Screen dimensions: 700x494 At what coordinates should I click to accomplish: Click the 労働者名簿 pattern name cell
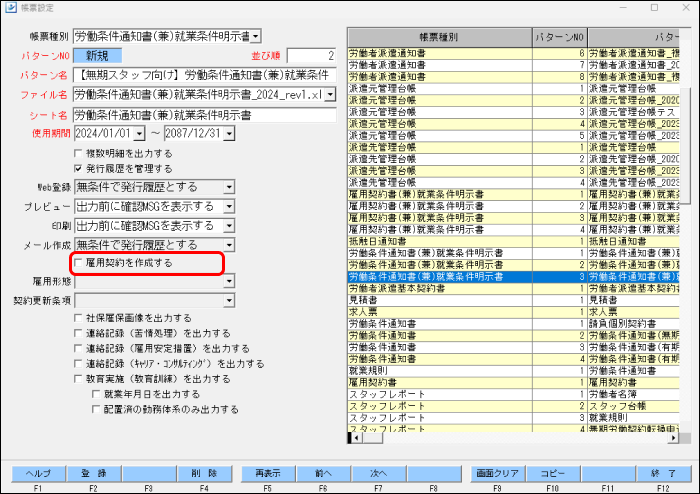click(x=633, y=394)
